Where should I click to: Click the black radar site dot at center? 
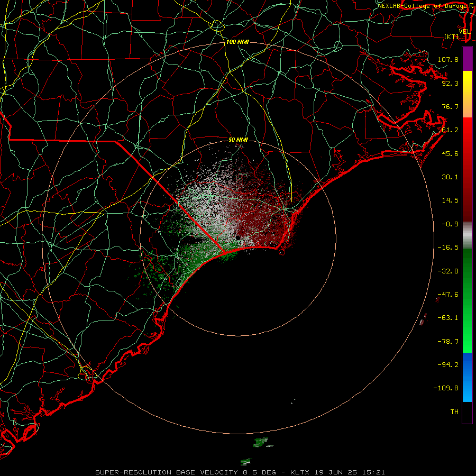click(x=238, y=237)
